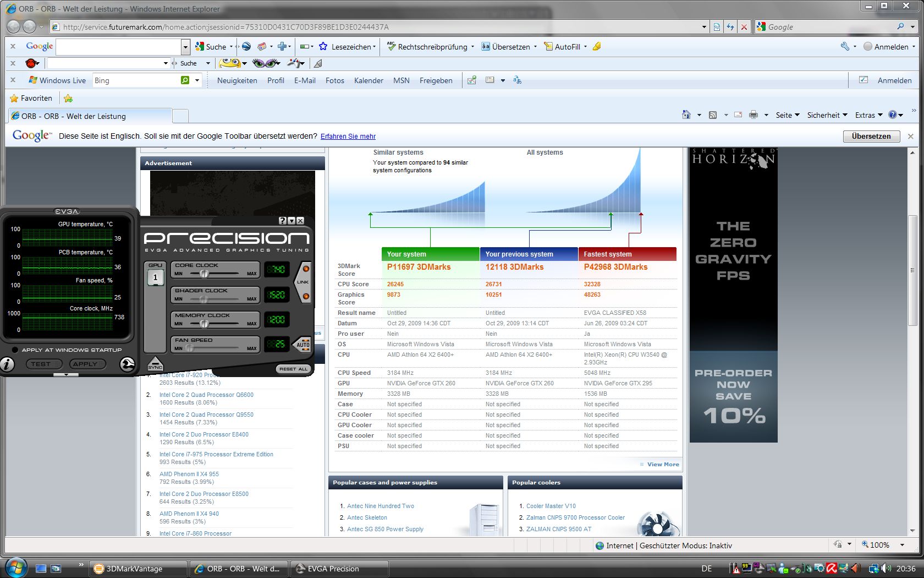Open the Übersetzen dropdown arrow

coord(535,47)
